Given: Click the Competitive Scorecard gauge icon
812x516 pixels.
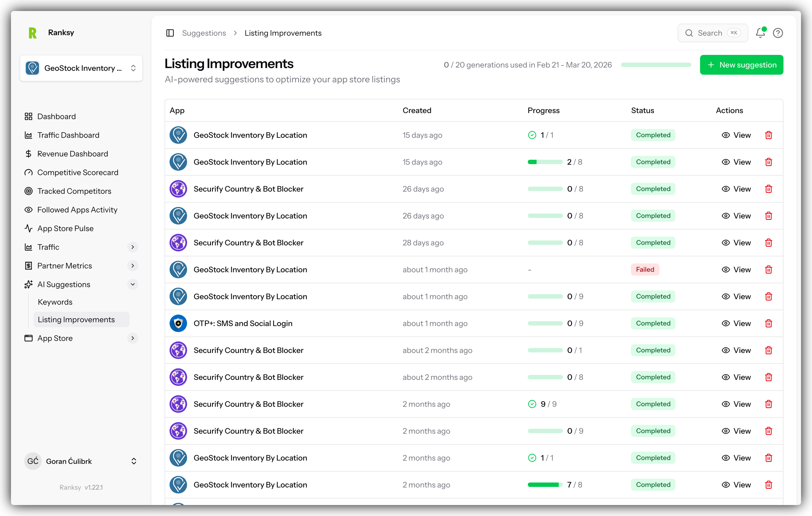Looking at the screenshot, I should 28,172.
